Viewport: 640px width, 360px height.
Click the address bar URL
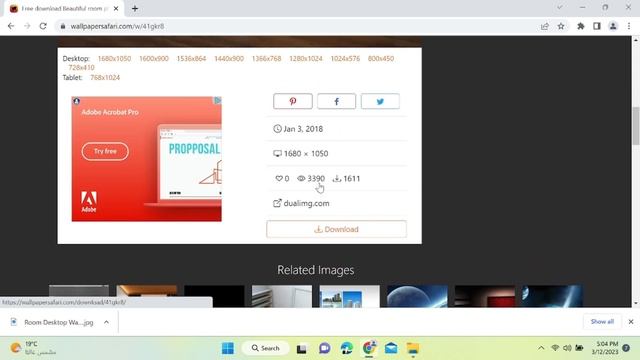point(118,26)
